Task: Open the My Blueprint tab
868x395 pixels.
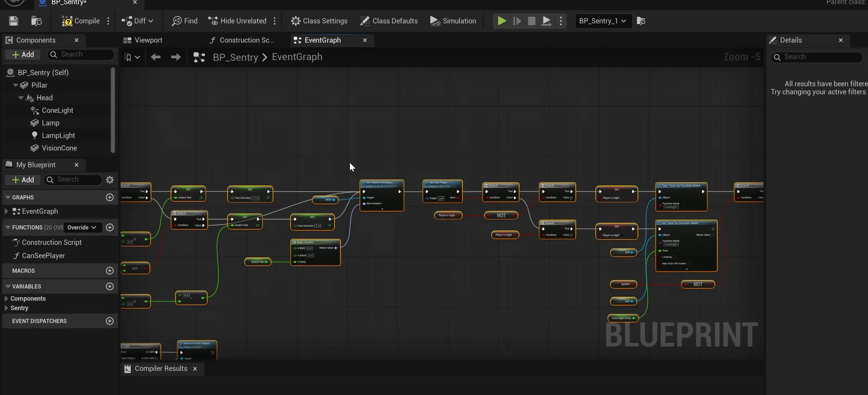Action: click(x=36, y=165)
